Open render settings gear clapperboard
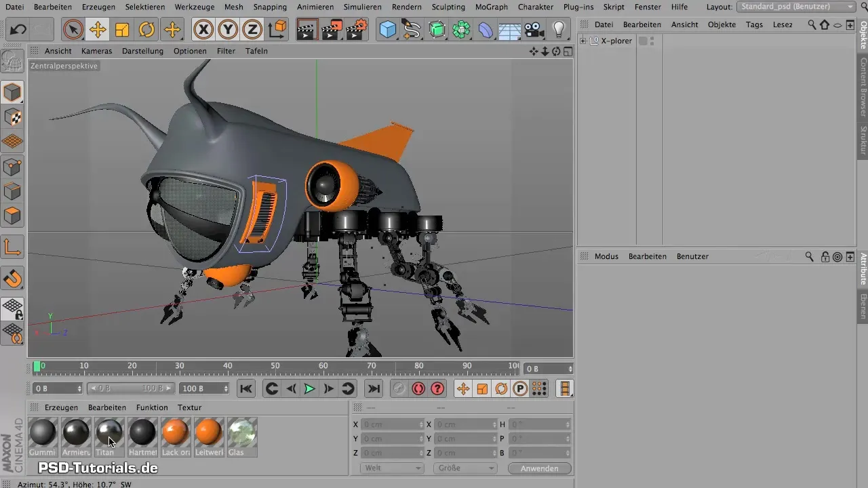The width and height of the screenshot is (868, 488). [x=357, y=30]
